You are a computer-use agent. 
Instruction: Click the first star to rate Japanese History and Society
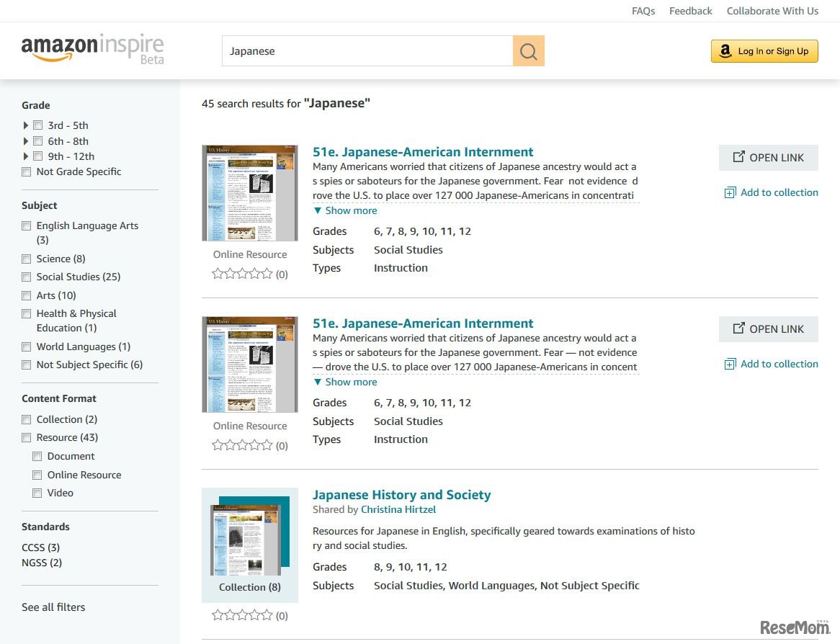(x=218, y=616)
